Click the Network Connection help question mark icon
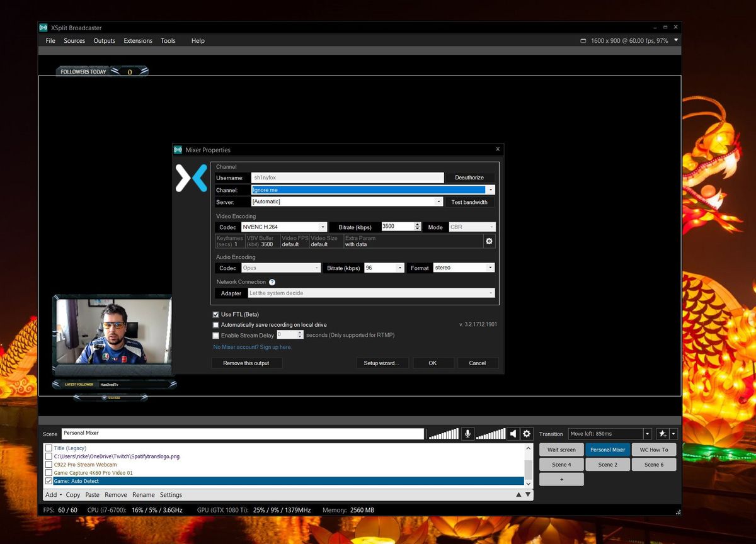This screenshot has width=756, height=544. point(271,281)
